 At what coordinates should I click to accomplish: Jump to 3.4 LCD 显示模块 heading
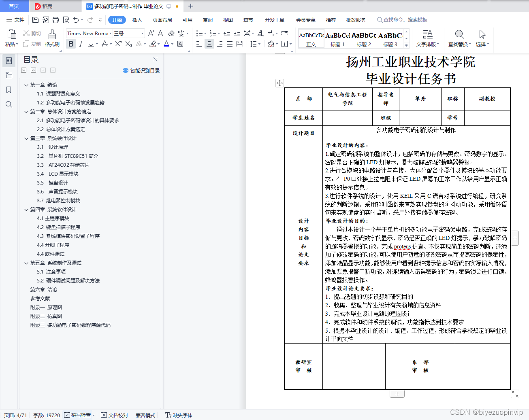(58, 174)
